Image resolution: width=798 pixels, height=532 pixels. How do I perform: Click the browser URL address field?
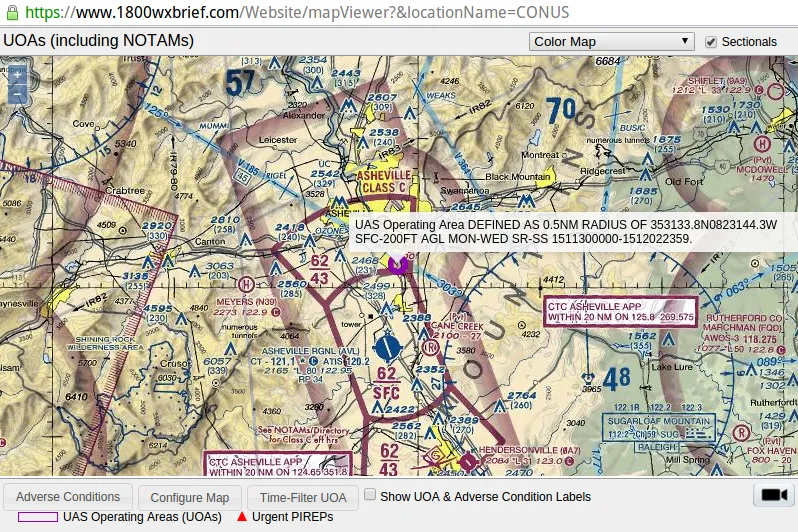point(400,13)
